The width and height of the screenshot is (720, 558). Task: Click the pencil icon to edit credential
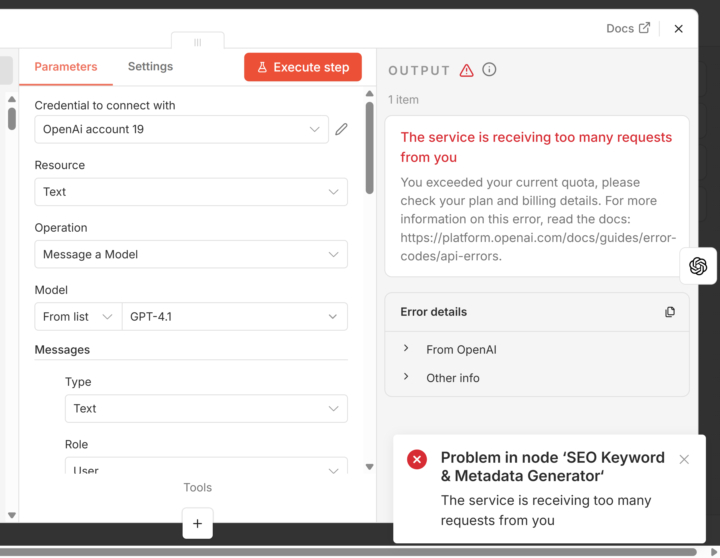coord(341,130)
